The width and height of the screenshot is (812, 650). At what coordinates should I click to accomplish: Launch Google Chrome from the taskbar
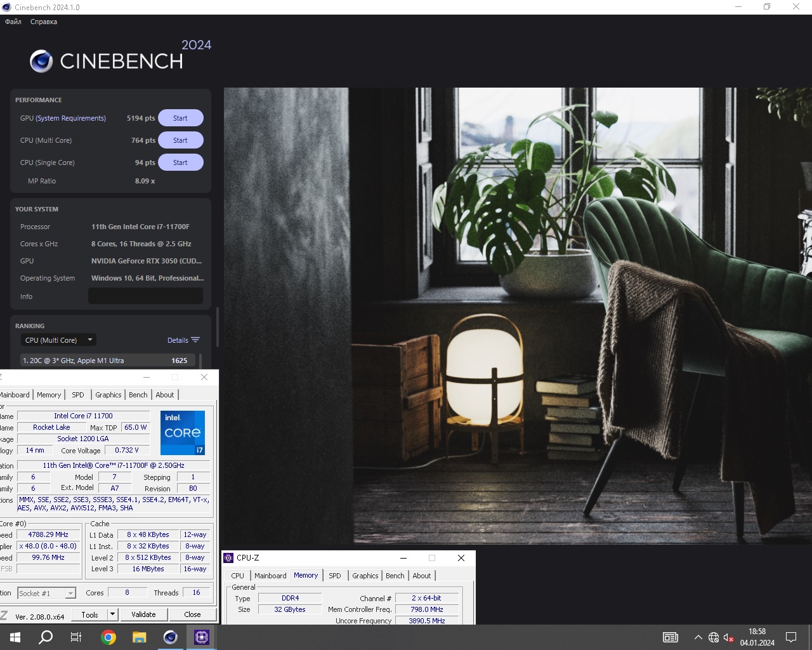(108, 637)
